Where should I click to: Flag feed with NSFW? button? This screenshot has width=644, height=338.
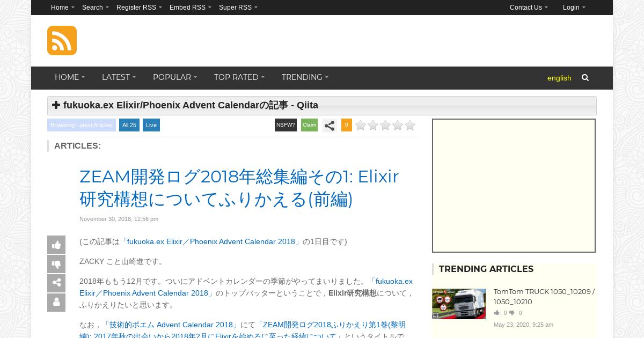tap(286, 125)
